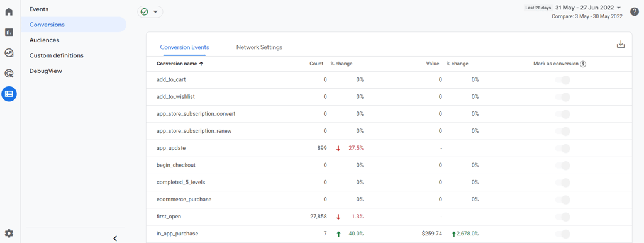The image size is (644, 243).
Task: Toggle app_update conversion switch
Action: pos(562,148)
